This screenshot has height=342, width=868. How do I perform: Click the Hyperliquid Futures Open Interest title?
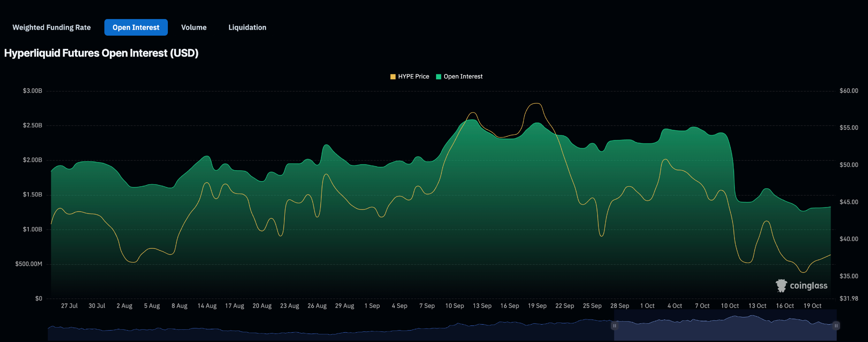click(101, 53)
